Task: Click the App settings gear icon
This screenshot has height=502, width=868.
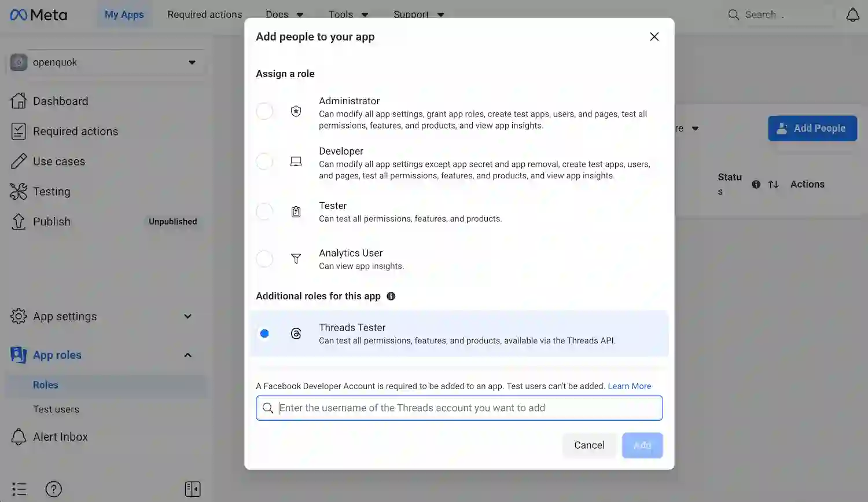Action: [19, 316]
